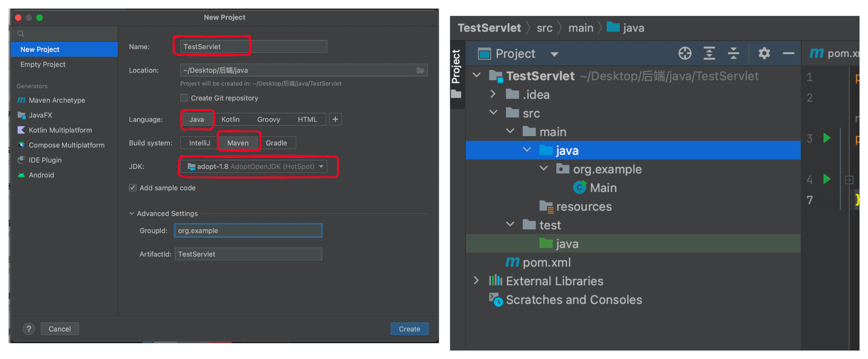Click the Main class icon
868x359 pixels.
coord(580,187)
